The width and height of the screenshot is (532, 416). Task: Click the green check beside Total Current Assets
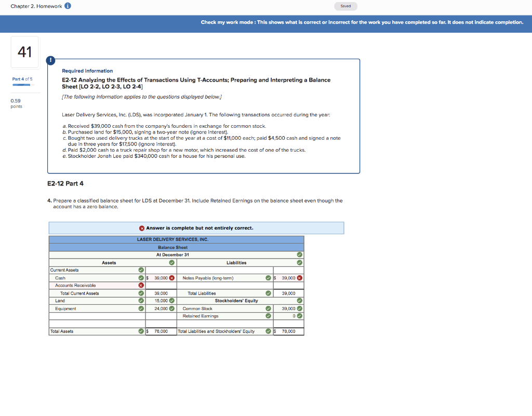pos(140,293)
